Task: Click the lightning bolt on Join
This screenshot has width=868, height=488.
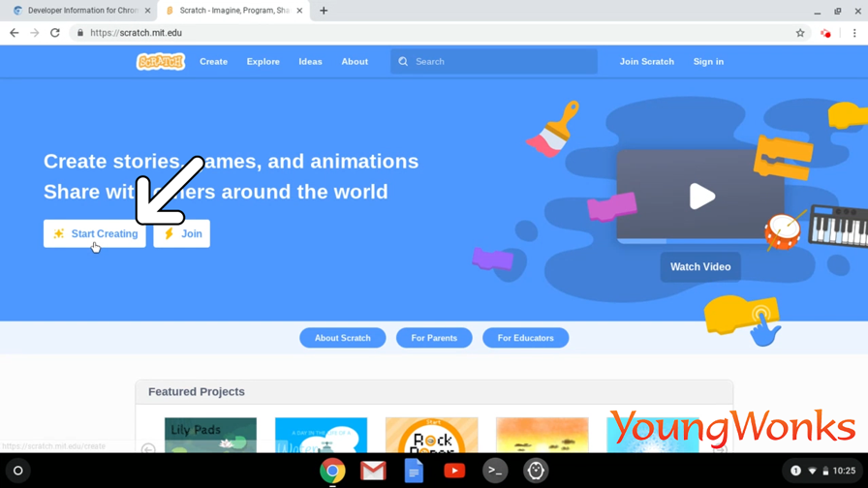Action: point(169,233)
